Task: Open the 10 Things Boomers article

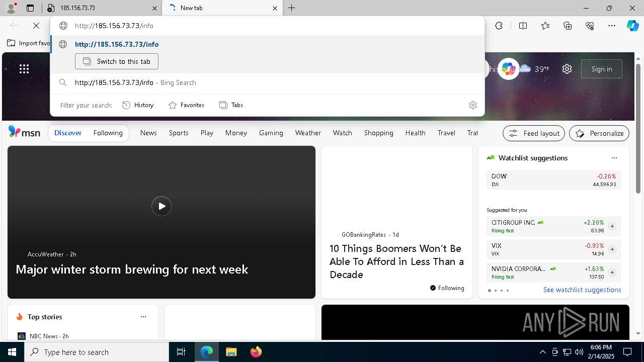Action: coord(396,261)
